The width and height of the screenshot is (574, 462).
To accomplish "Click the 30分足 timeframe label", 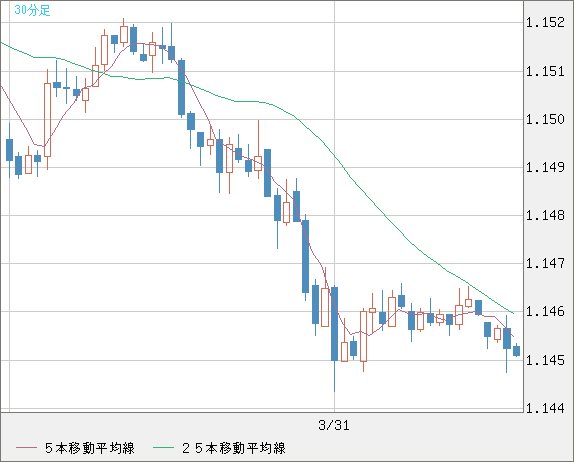I will click(32, 10).
